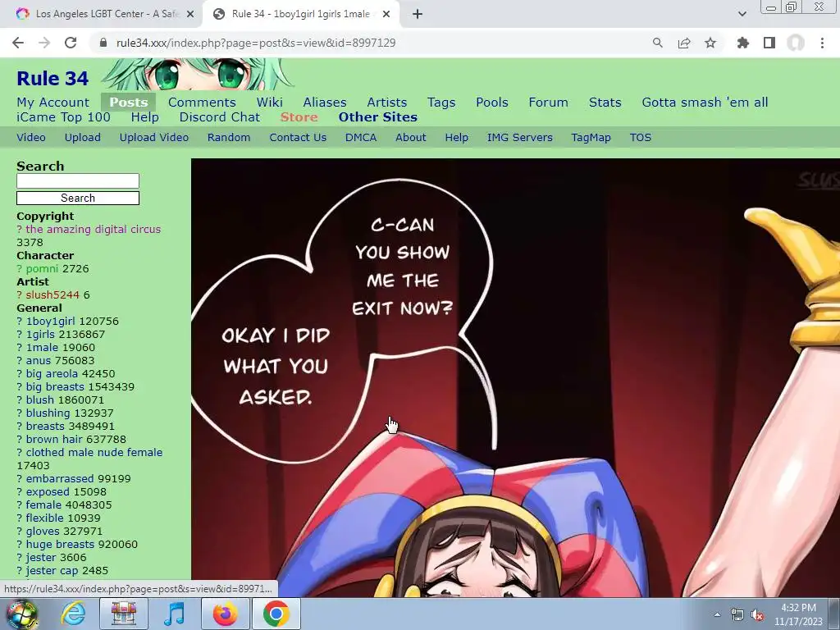Reload the current page

point(71,43)
